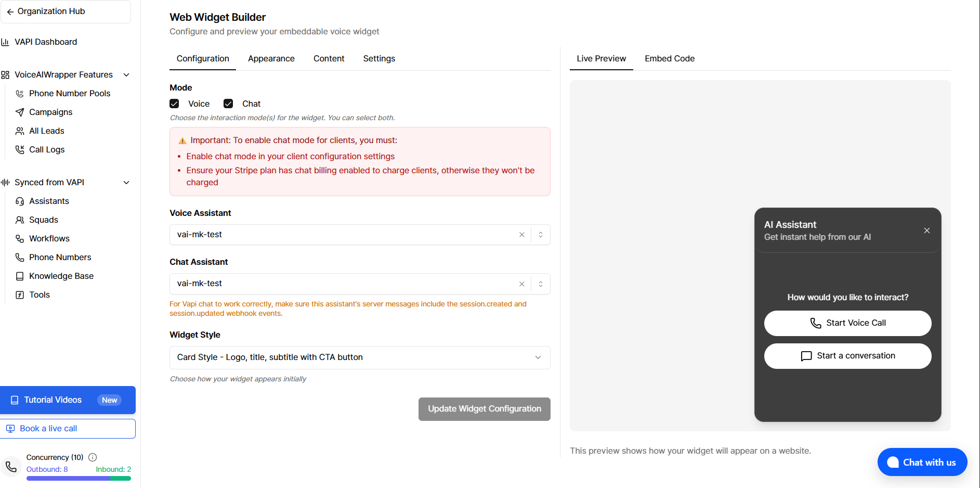
Task: Uncheck the Chat mode checkbox
Action: pyautogui.click(x=228, y=104)
